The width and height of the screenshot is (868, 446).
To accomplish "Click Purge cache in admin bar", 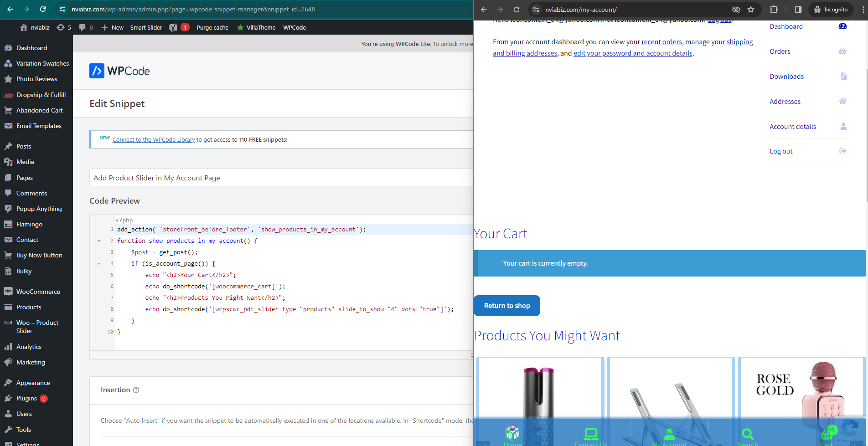I will click(x=212, y=27).
